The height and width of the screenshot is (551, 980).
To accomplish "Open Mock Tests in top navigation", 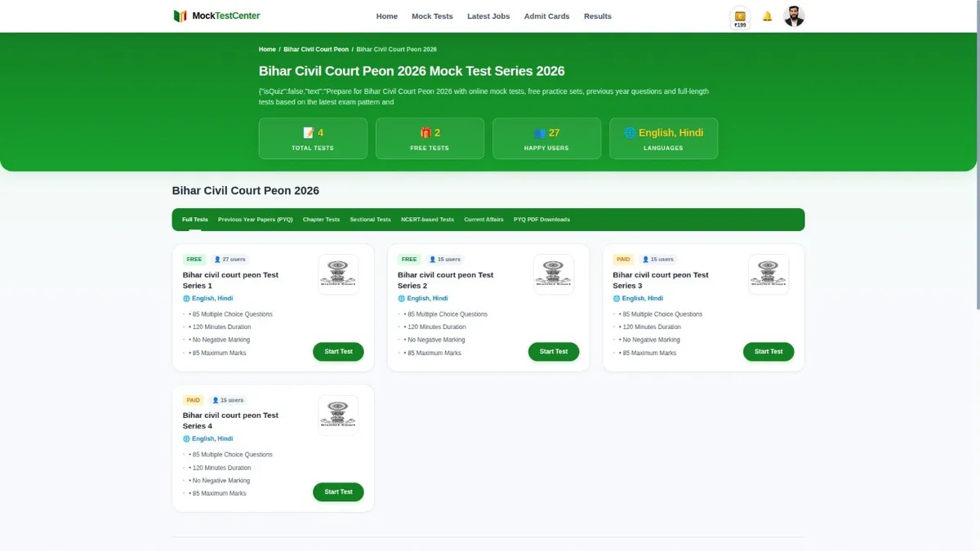I will pos(432,16).
